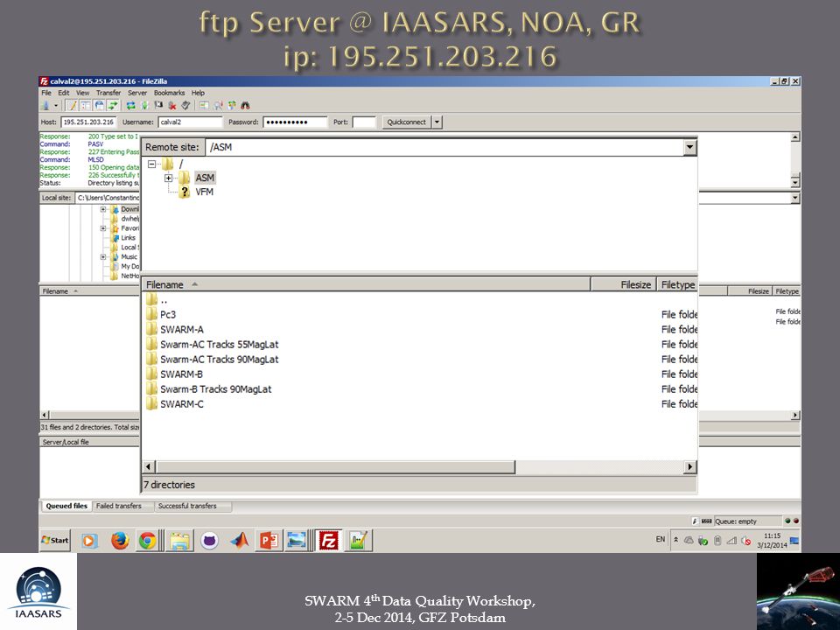The height and width of the screenshot is (630, 840).
Task: Click the remote list scroll right arrow
Action: pyautogui.click(x=690, y=467)
